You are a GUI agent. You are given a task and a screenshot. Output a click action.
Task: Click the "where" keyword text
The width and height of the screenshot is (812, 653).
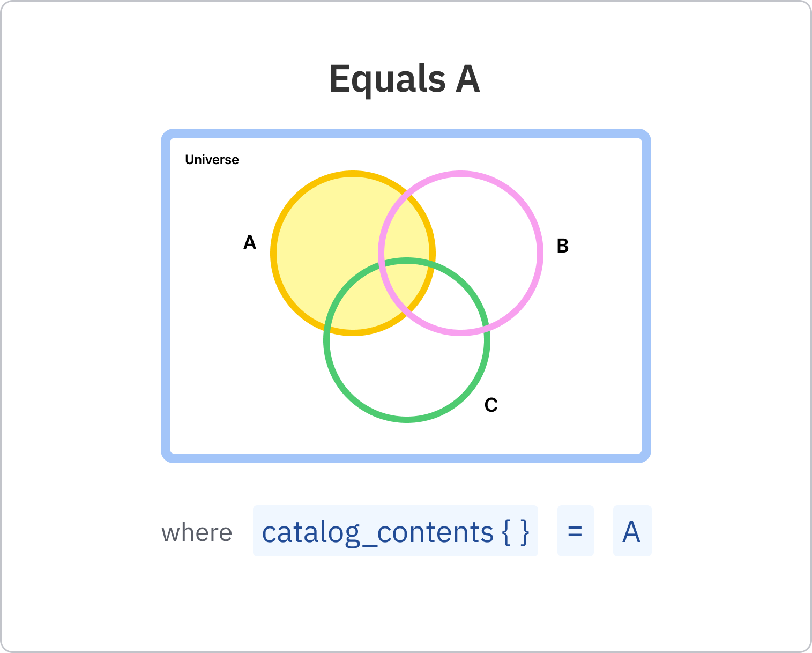[x=197, y=533]
